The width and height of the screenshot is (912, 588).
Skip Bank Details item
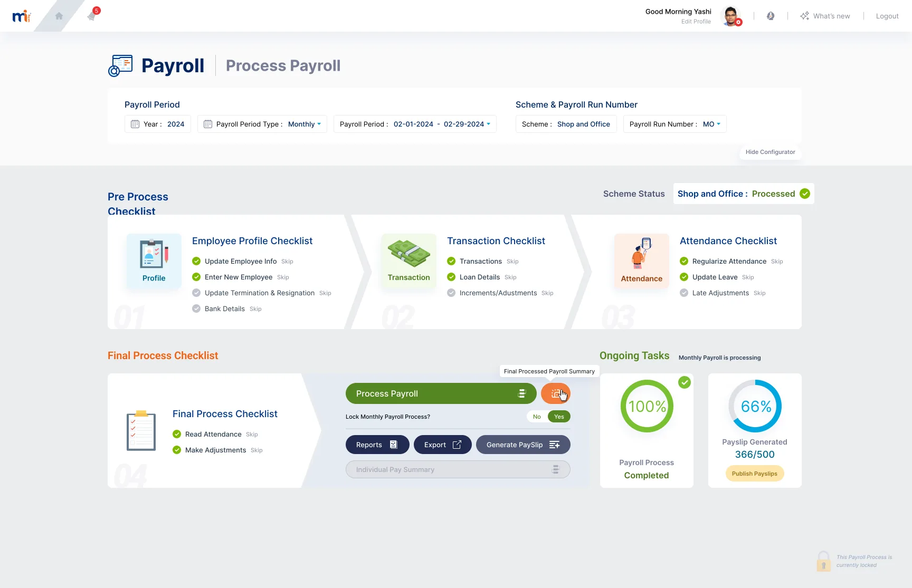[x=255, y=309]
